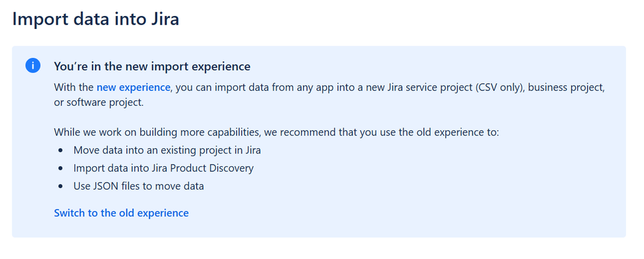Click "You're in the new import experience" title

pyautogui.click(x=151, y=66)
